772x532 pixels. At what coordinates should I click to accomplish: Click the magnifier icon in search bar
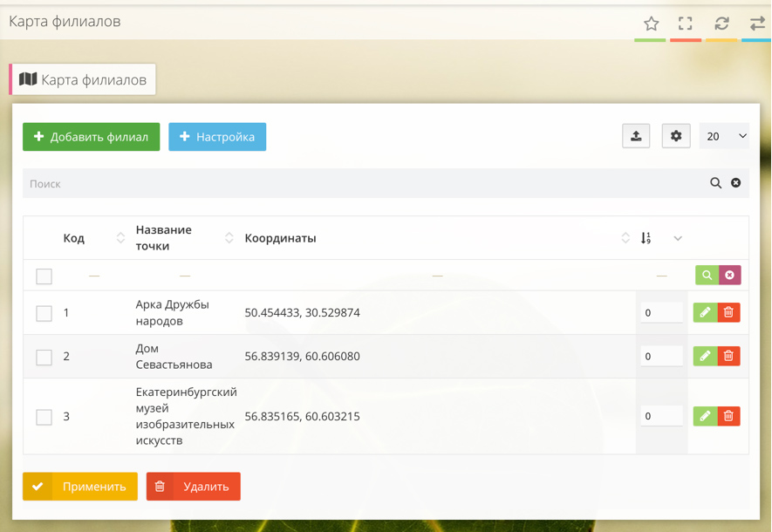pyautogui.click(x=715, y=183)
